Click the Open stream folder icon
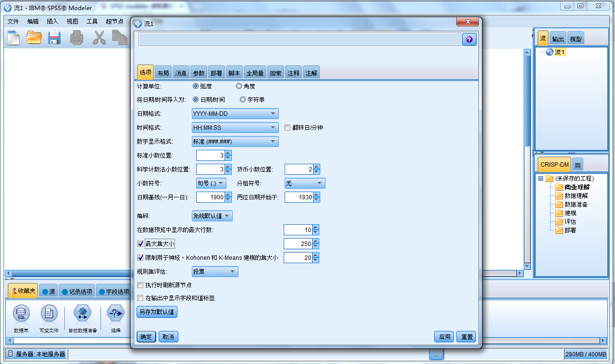Viewport: 615px width, 364px height. click(34, 37)
